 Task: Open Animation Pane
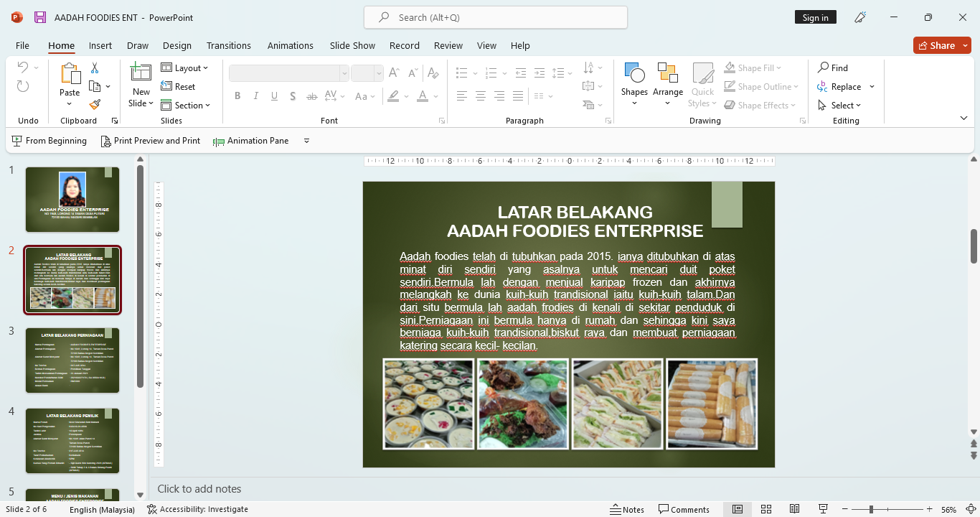[250, 141]
